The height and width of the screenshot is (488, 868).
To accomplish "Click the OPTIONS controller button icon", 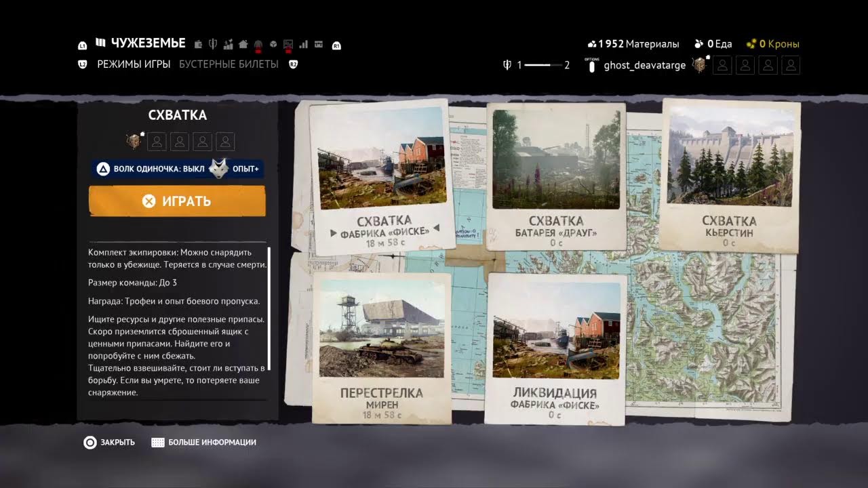I will pos(592,65).
